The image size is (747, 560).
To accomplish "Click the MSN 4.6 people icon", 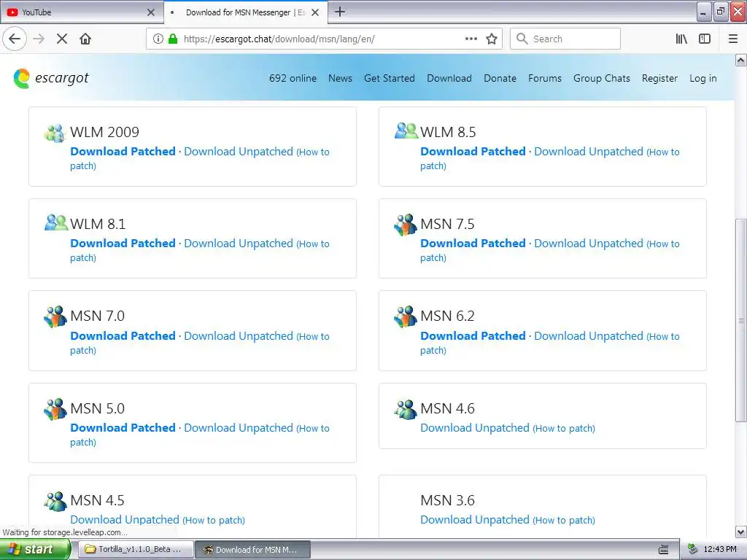I will (406, 410).
